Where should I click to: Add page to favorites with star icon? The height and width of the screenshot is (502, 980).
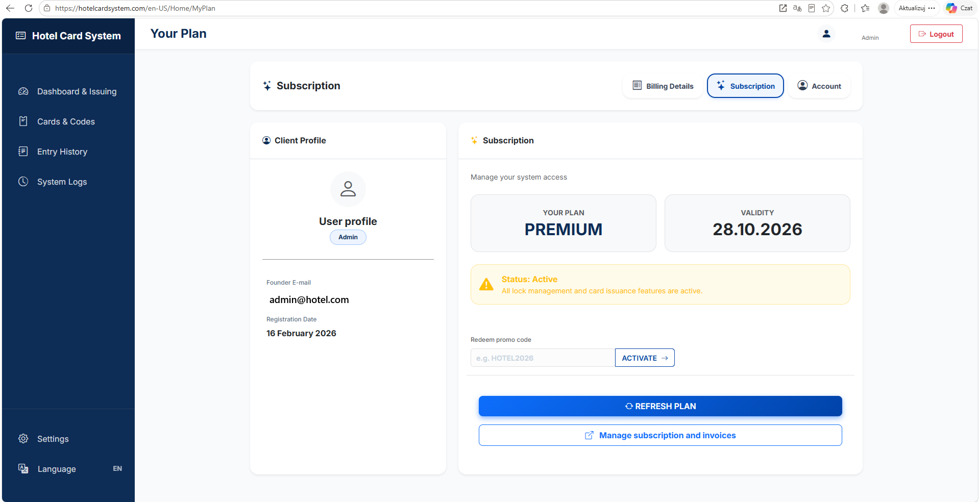826,8
